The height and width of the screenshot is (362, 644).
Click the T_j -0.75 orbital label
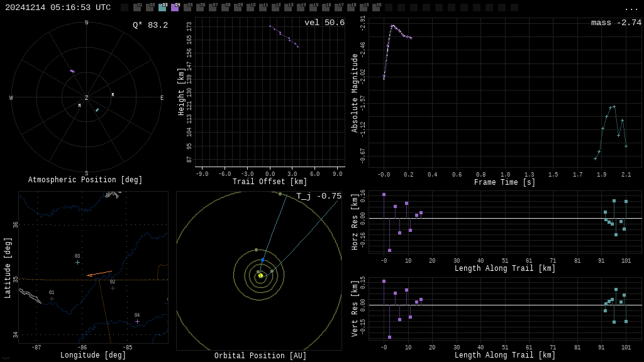pyautogui.click(x=319, y=196)
